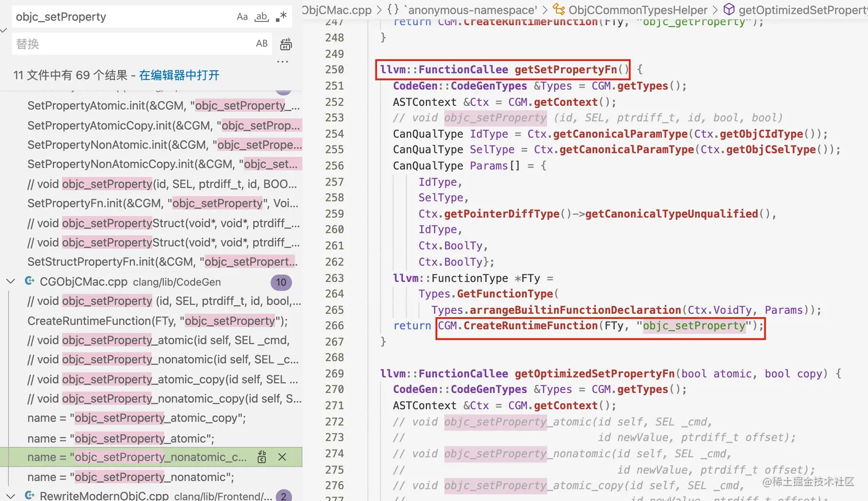Image resolution: width=868 pixels, height=501 pixels.
Task: Open result SetPropertyNonAtomic.init(&CGM
Action: point(164,145)
